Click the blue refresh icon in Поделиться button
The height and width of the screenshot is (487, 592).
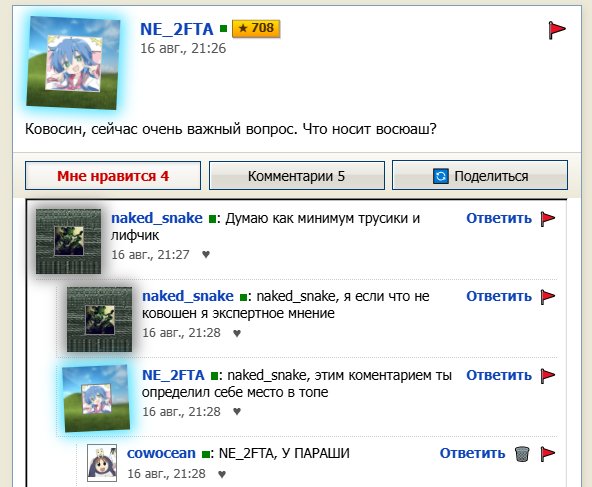pyautogui.click(x=441, y=176)
